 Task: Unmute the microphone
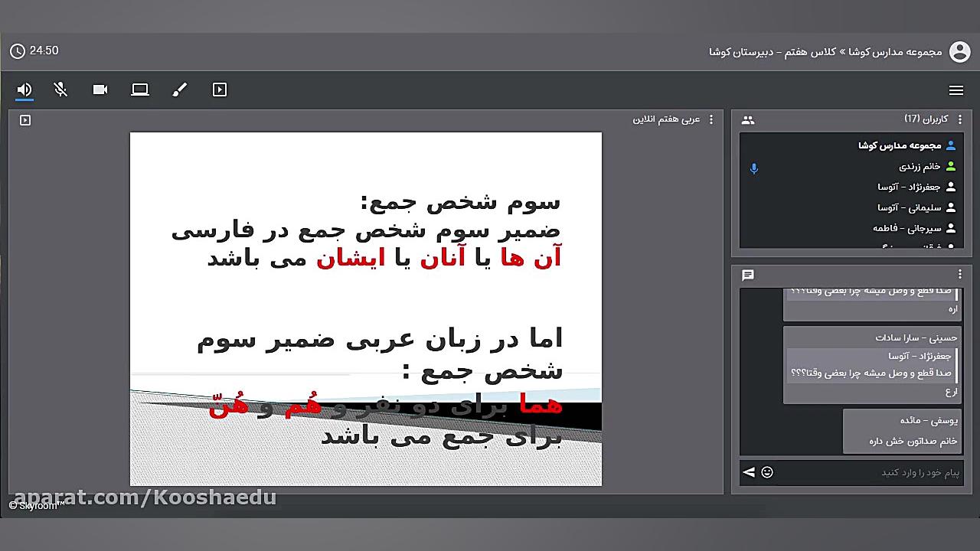point(60,90)
